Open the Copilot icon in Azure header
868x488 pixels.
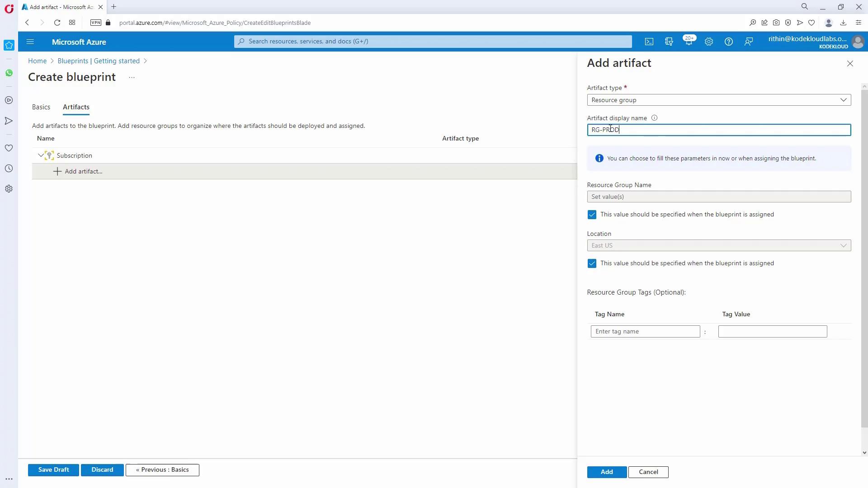pyautogui.click(x=669, y=42)
